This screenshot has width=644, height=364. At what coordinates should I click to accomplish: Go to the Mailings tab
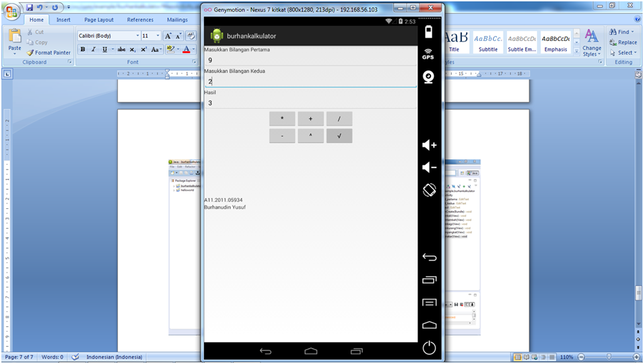177,20
